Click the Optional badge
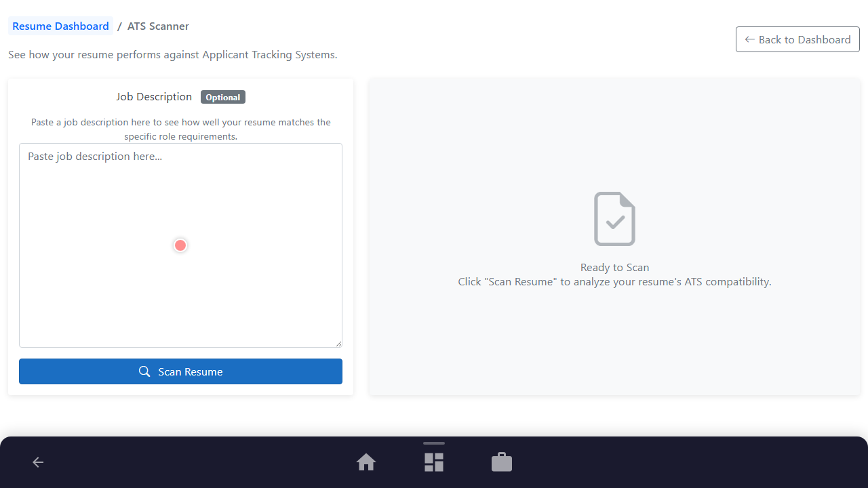868x488 pixels. click(x=223, y=97)
